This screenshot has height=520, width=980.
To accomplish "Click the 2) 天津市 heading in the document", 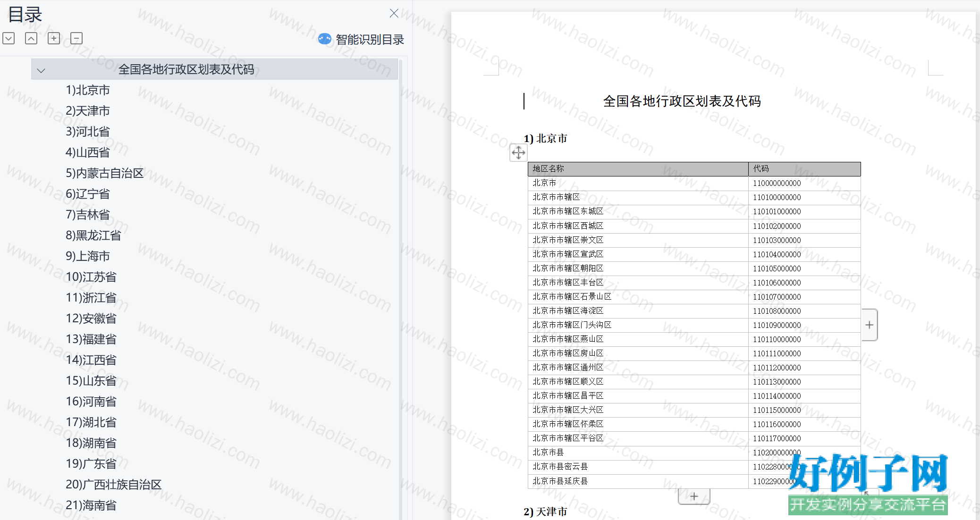I will pyautogui.click(x=545, y=512).
